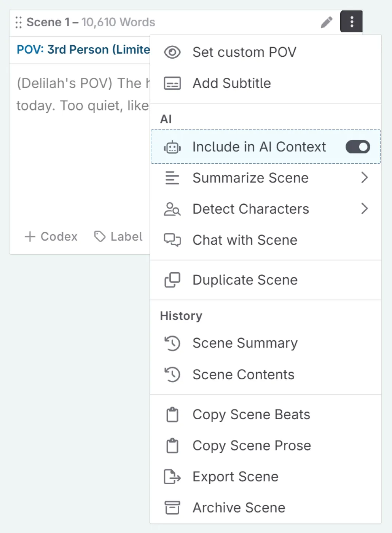Click the three-dot scene options button

point(351,22)
